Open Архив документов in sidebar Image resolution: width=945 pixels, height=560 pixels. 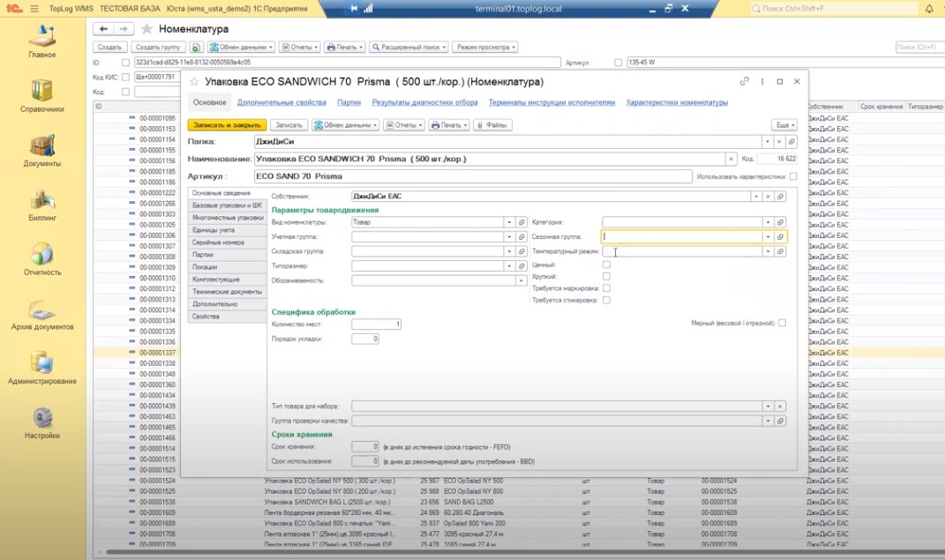click(41, 310)
